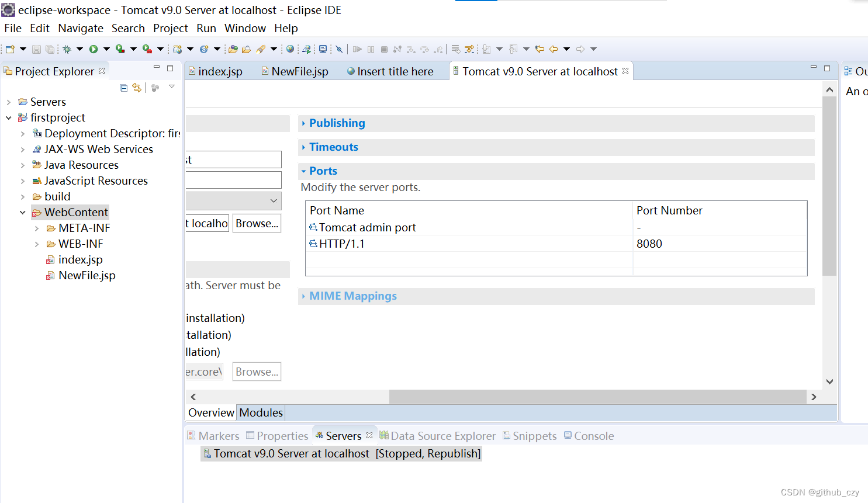Expand the WEB-INF folder

[37, 244]
